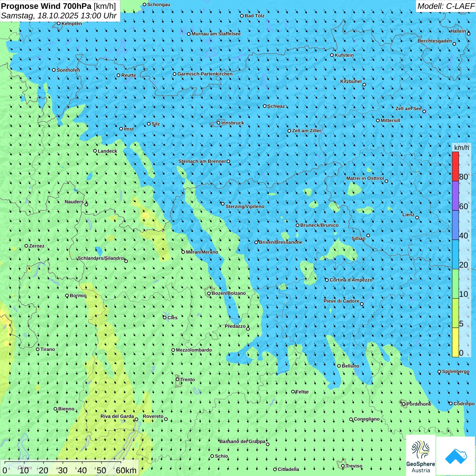Click the Sterzing/Vipiteno label
476x476 pixels.
245,206
